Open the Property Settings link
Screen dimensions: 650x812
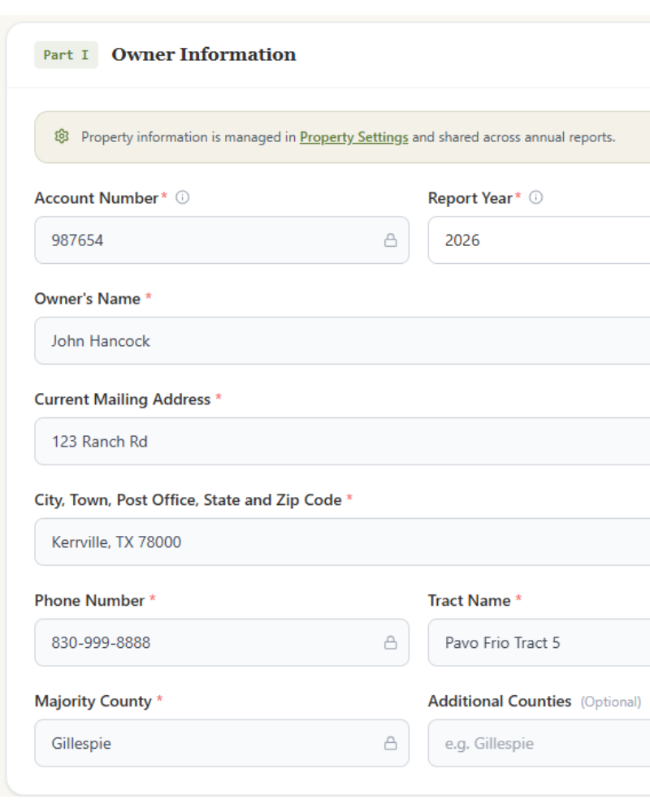pyautogui.click(x=354, y=137)
